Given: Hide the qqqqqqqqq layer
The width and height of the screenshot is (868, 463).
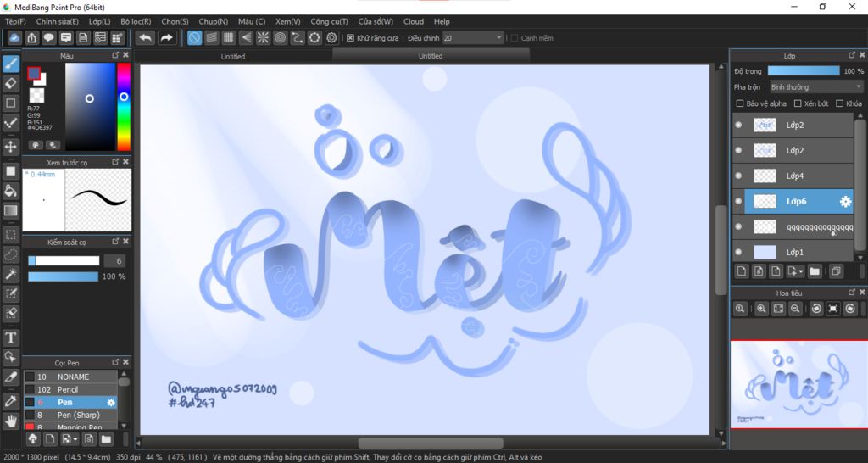Looking at the screenshot, I should (x=738, y=226).
